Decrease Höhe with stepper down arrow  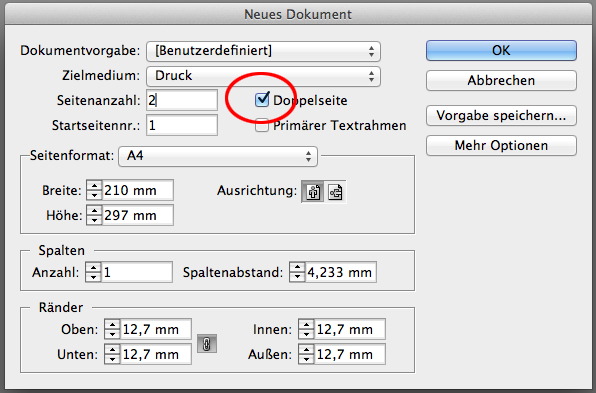(94, 220)
